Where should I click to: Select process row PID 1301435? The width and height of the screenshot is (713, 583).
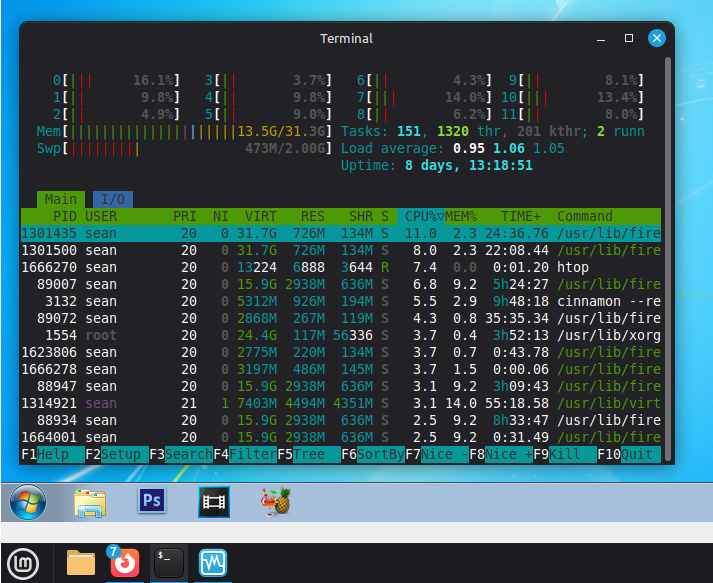tap(341, 233)
